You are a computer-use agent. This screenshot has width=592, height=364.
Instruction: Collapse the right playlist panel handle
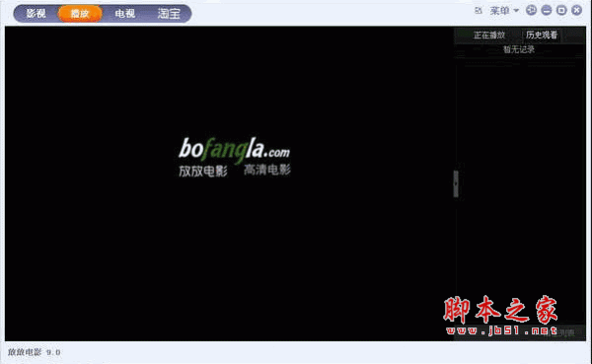click(456, 183)
